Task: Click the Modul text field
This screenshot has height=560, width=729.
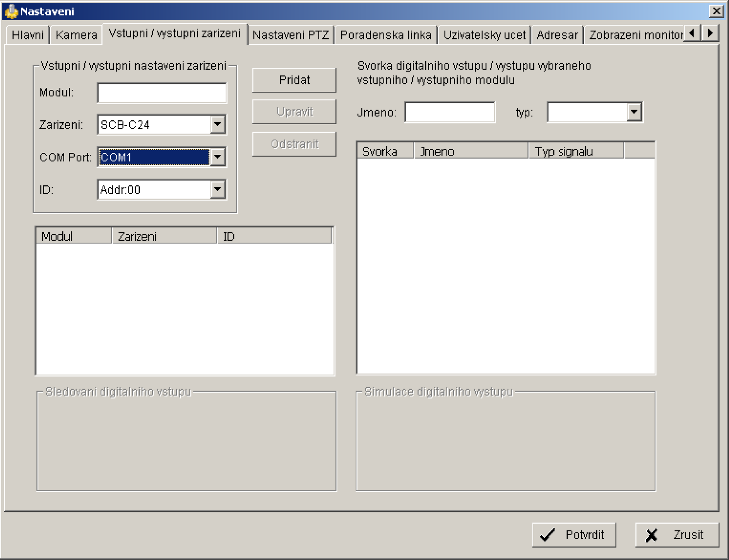Action: click(162, 93)
